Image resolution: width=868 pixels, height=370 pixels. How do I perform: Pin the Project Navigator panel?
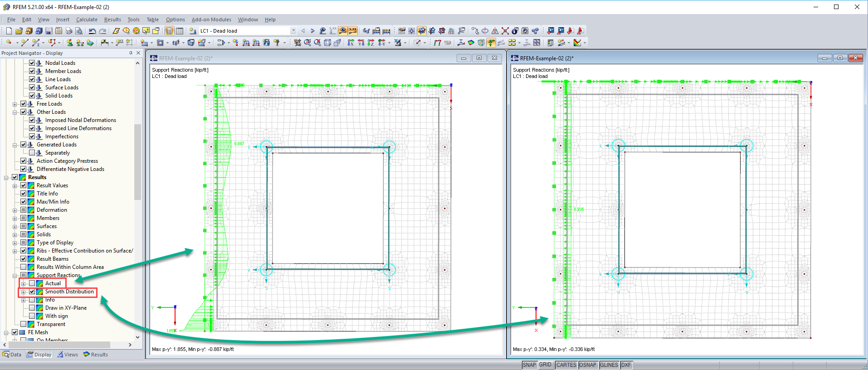[131, 53]
